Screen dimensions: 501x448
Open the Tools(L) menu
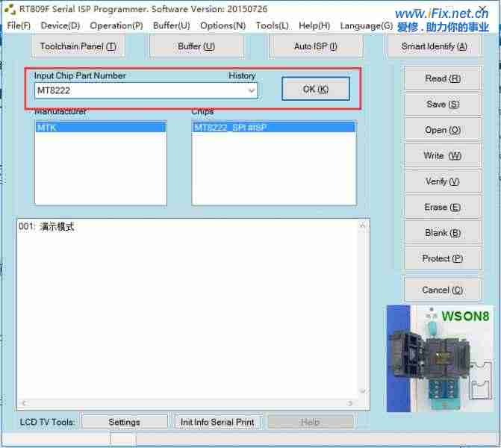(272, 25)
